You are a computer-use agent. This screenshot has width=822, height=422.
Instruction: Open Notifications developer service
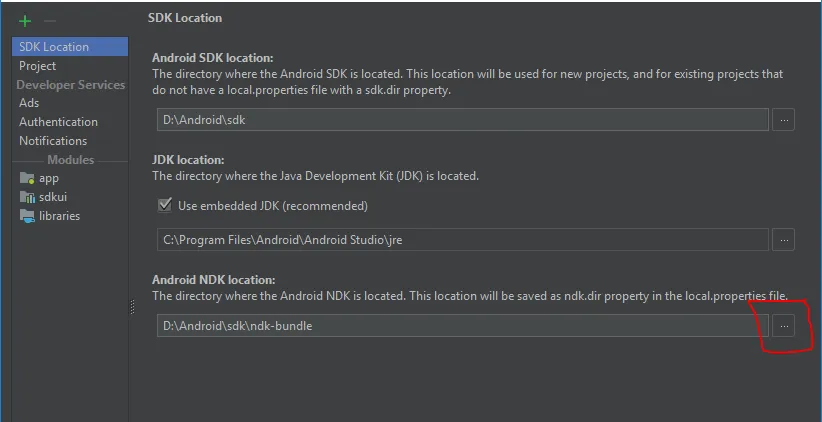click(x=53, y=141)
